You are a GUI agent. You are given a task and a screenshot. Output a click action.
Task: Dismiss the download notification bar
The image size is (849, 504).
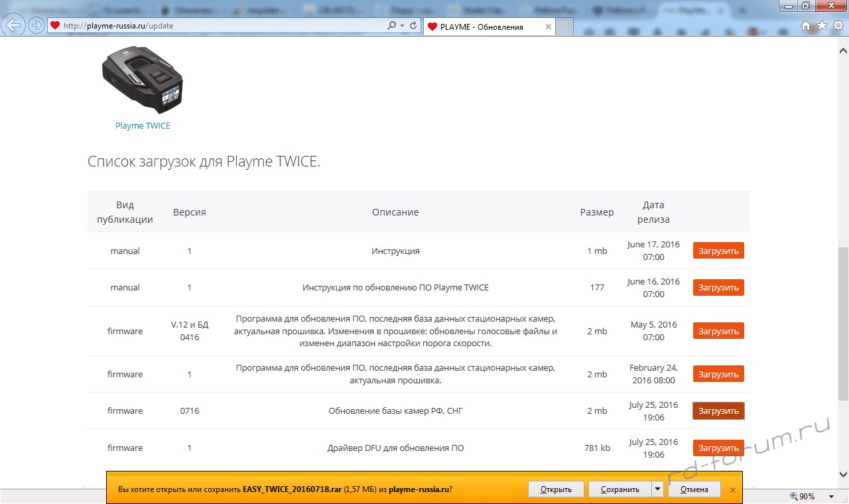733,489
